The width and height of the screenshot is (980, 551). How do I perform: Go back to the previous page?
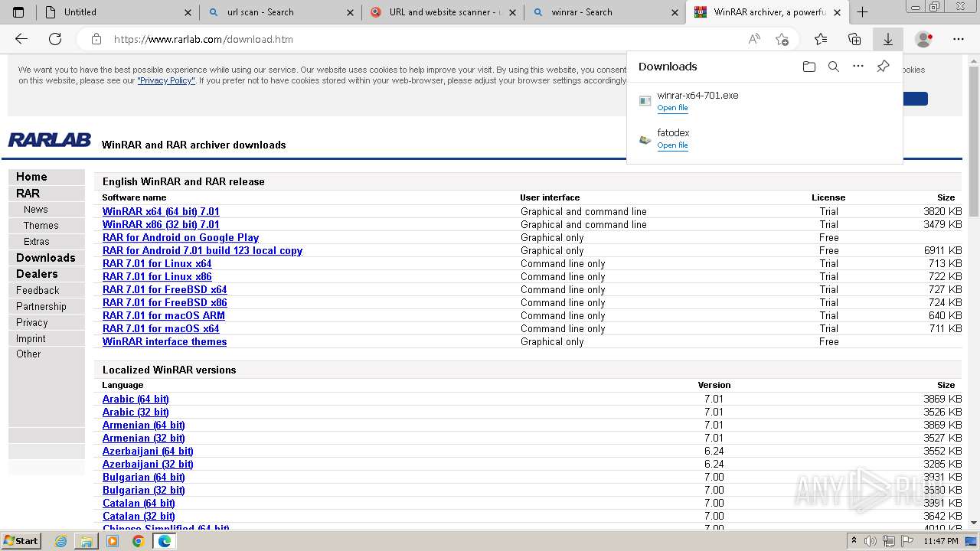pyautogui.click(x=21, y=39)
